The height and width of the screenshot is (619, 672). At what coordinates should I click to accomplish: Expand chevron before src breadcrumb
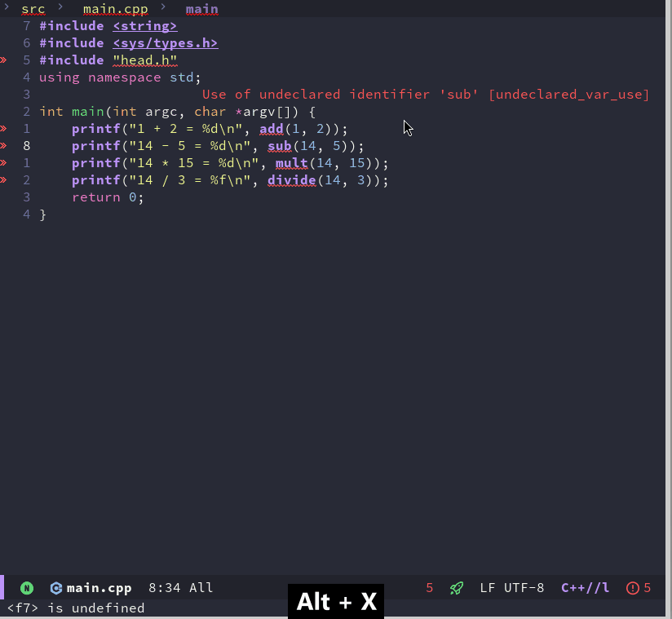click(x=5, y=9)
